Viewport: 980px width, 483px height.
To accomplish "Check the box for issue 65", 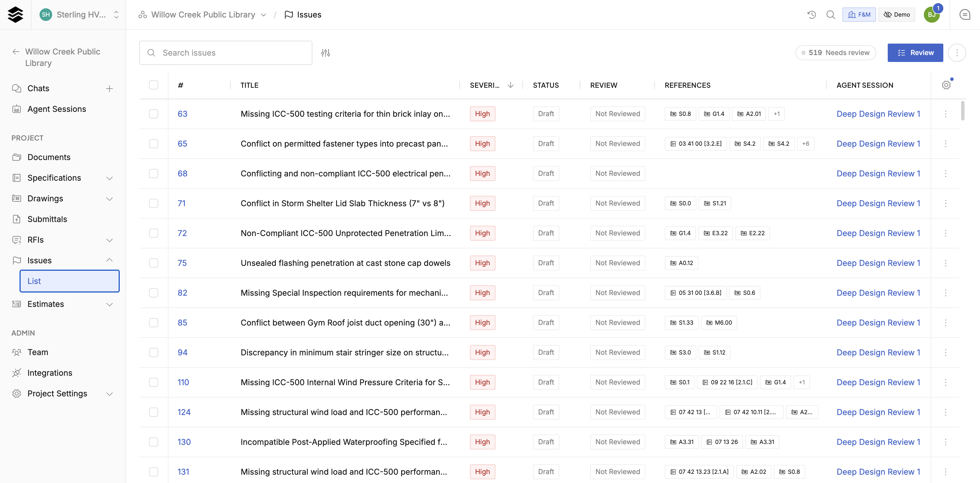I will coord(153,144).
